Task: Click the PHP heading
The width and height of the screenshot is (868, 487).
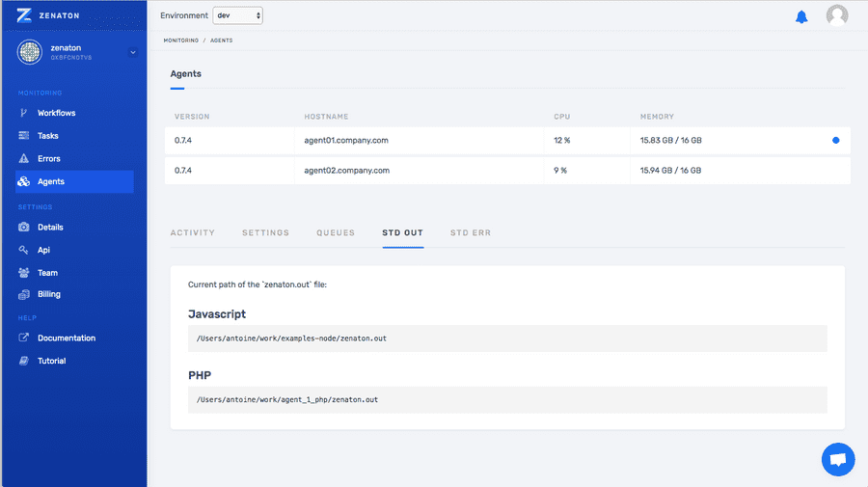Action: (x=200, y=375)
